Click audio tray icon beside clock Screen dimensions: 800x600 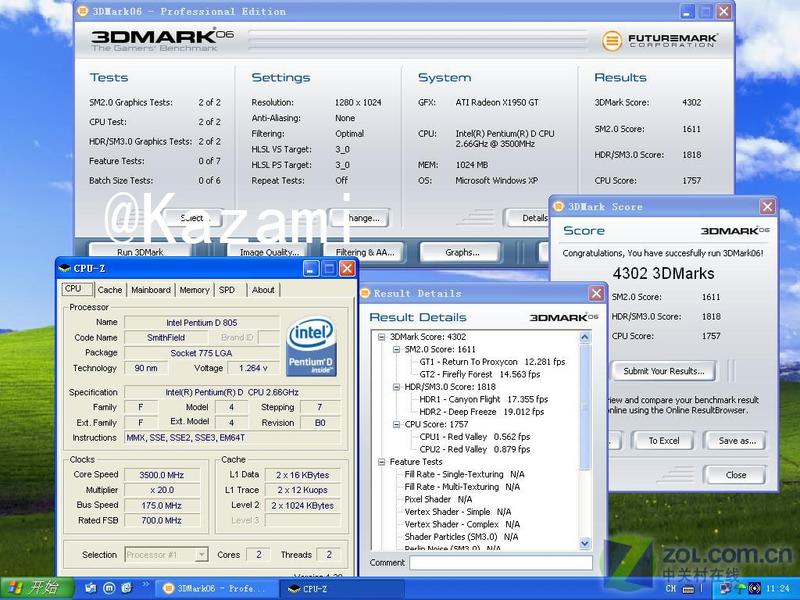(x=754, y=589)
